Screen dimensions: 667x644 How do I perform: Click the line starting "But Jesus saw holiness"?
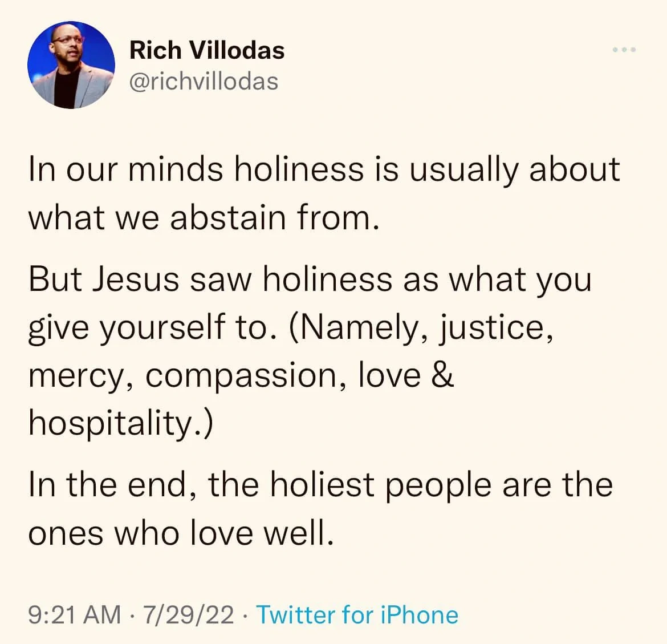(310, 280)
